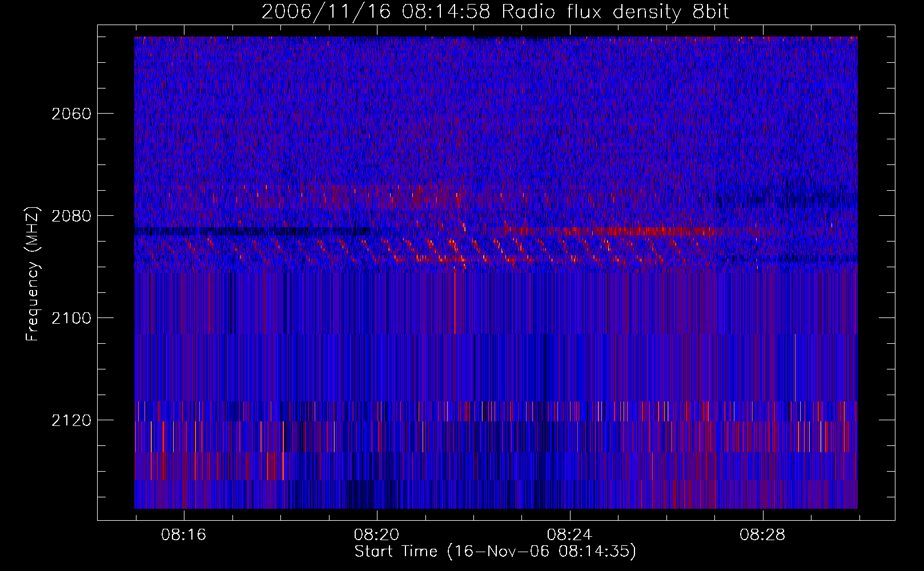The height and width of the screenshot is (571, 924).
Task: Select the 2080 frequency tick label
Action: point(71,216)
